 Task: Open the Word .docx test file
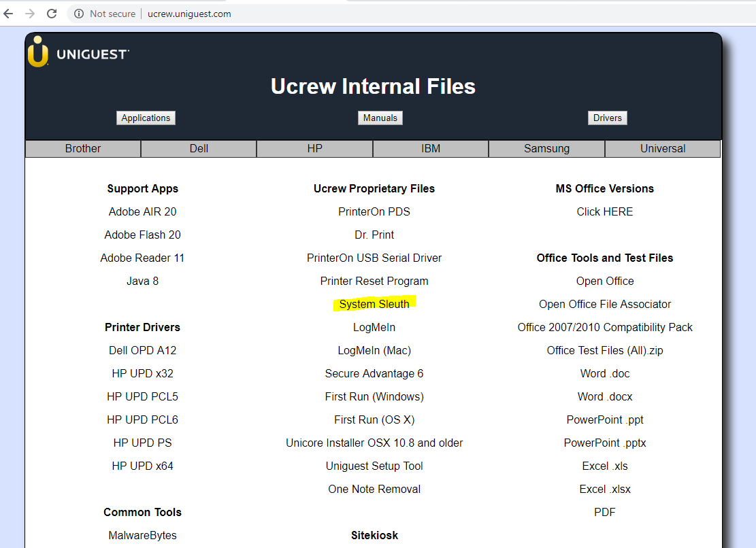(x=605, y=397)
